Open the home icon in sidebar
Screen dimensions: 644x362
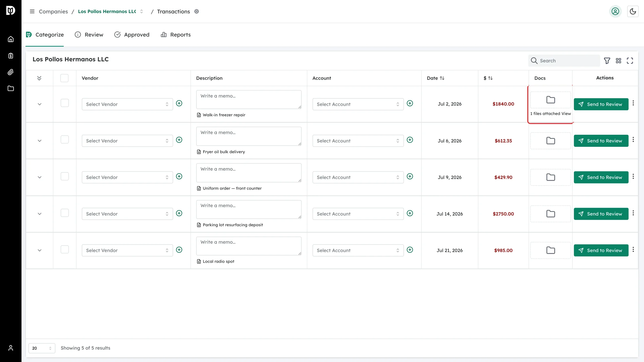point(11,39)
